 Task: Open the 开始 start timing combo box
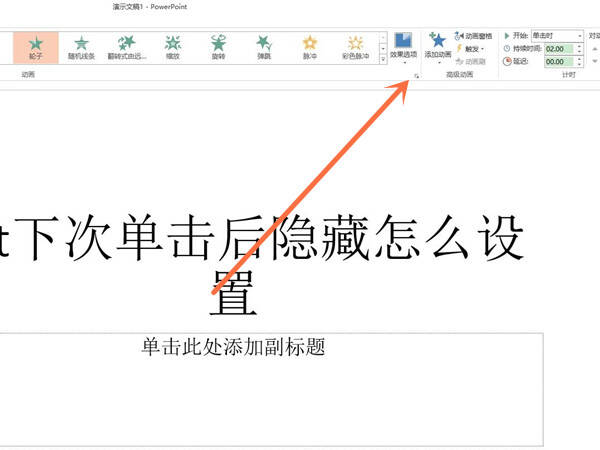pos(558,36)
